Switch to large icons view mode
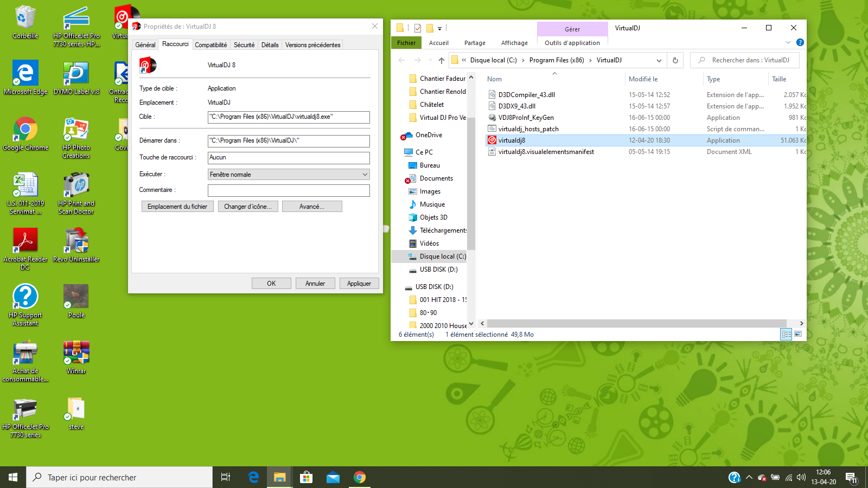Screen dimensions: 868x488 pyautogui.click(x=798, y=334)
